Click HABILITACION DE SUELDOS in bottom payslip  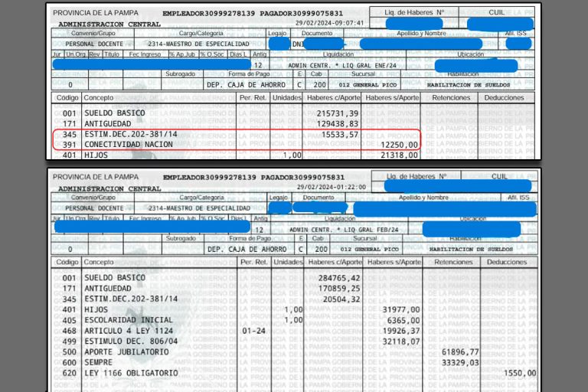pyautogui.click(x=471, y=250)
